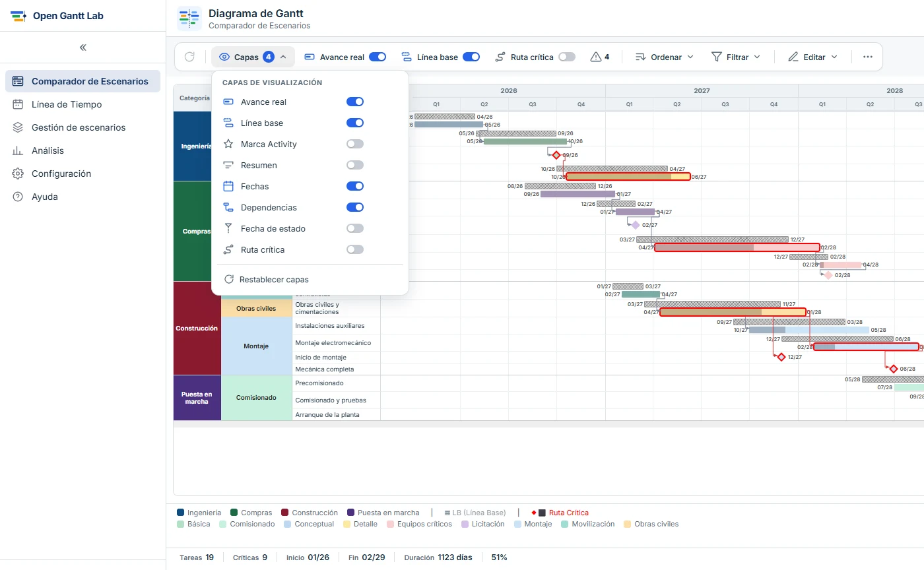The width and height of the screenshot is (924, 570).
Task: Click the Línea base toolbar icon
Action: (407, 57)
